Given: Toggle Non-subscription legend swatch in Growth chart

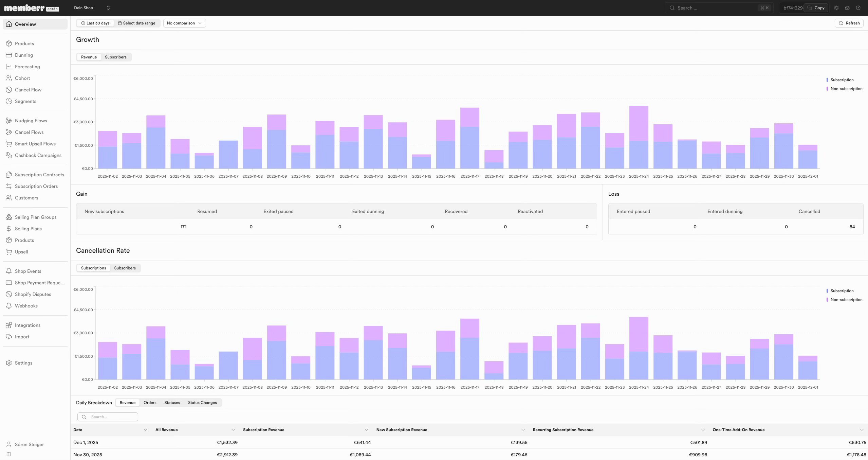Looking at the screenshot, I should pyautogui.click(x=827, y=89).
